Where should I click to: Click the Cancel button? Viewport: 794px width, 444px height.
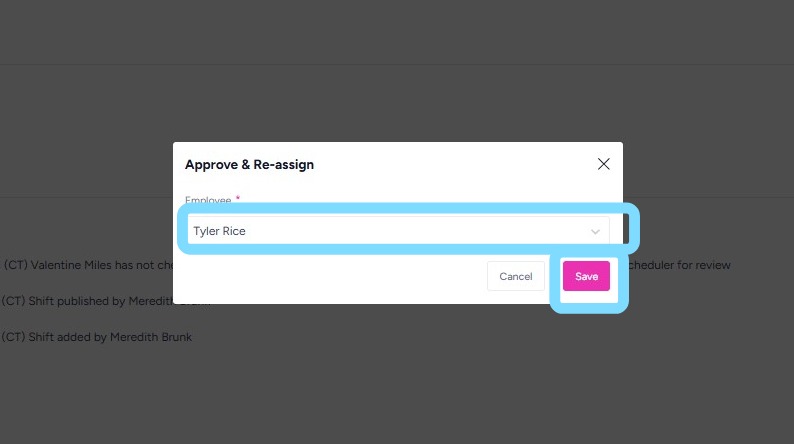(516, 276)
